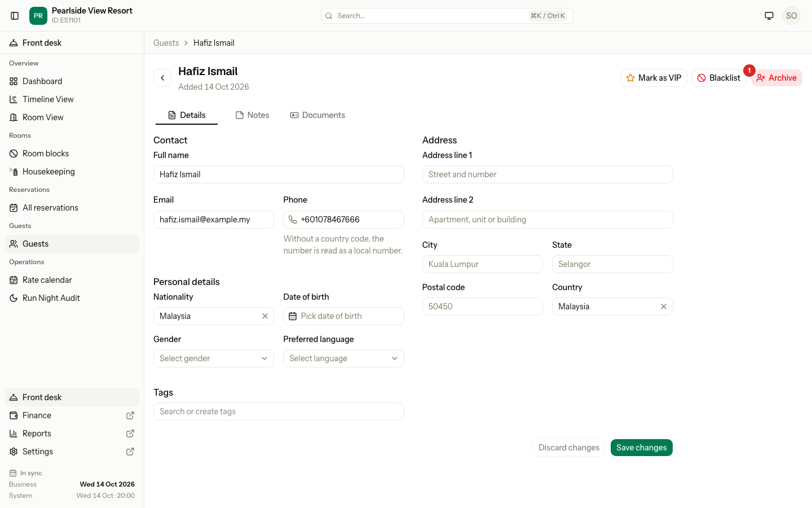Click the back arrow next to Hafiz Ismail

pyautogui.click(x=162, y=78)
